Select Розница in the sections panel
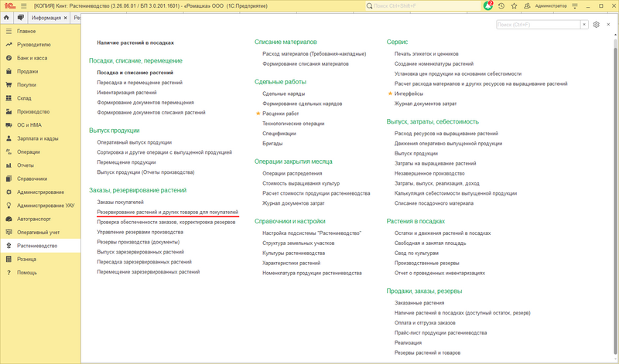 coord(26,259)
